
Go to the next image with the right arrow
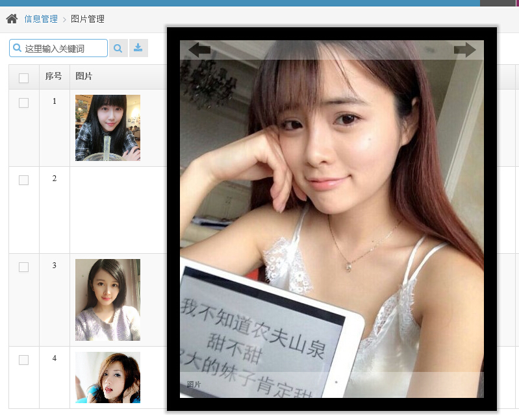pyautogui.click(x=464, y=50)
